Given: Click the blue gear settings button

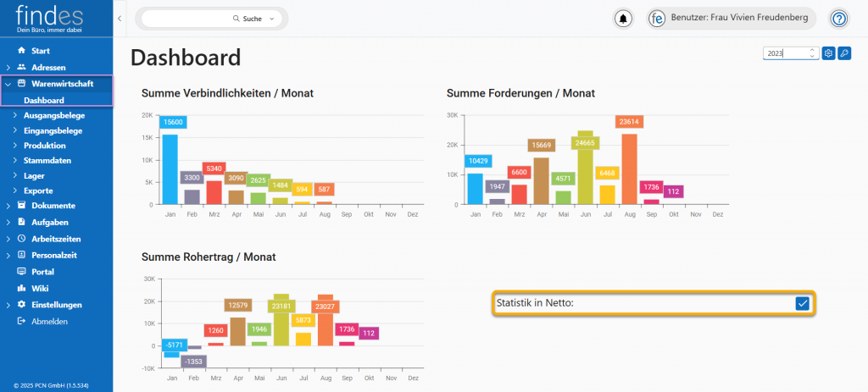Looking at the screenshot, I should tap(829, 53).
